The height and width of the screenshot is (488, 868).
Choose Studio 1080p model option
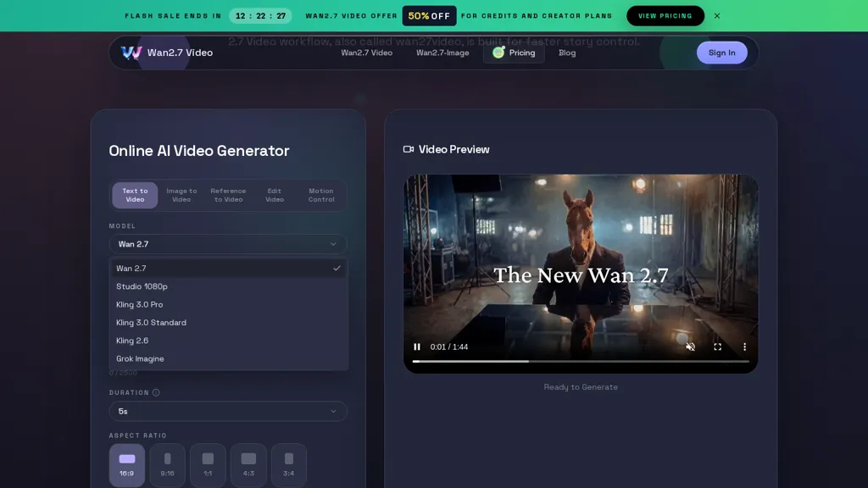(x=228, y=286)
